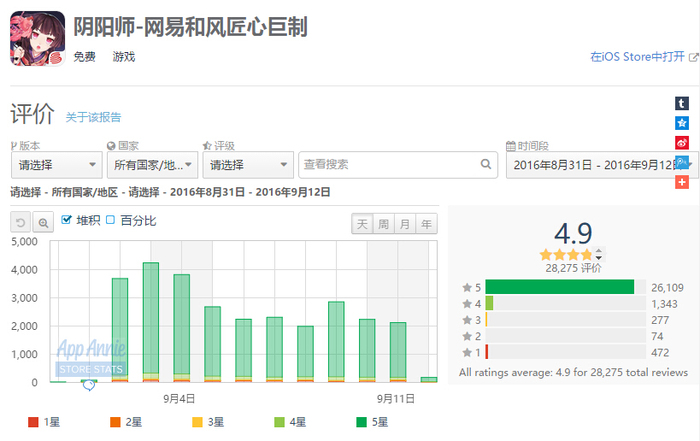Viewport: 700px width, 441px height.
Task: Open the 版本 version dropdown
Action: coord(57,165)
